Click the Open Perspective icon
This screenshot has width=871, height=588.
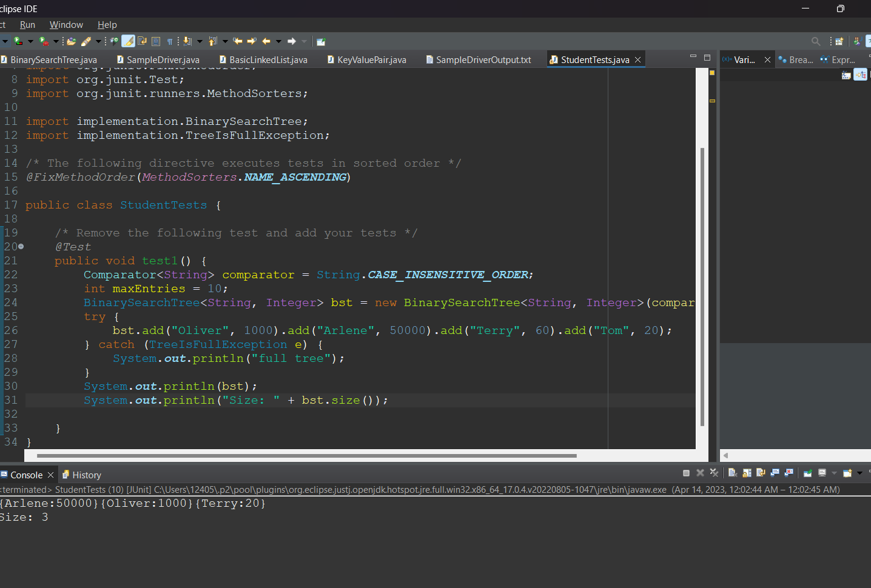(x=839, y=41)
